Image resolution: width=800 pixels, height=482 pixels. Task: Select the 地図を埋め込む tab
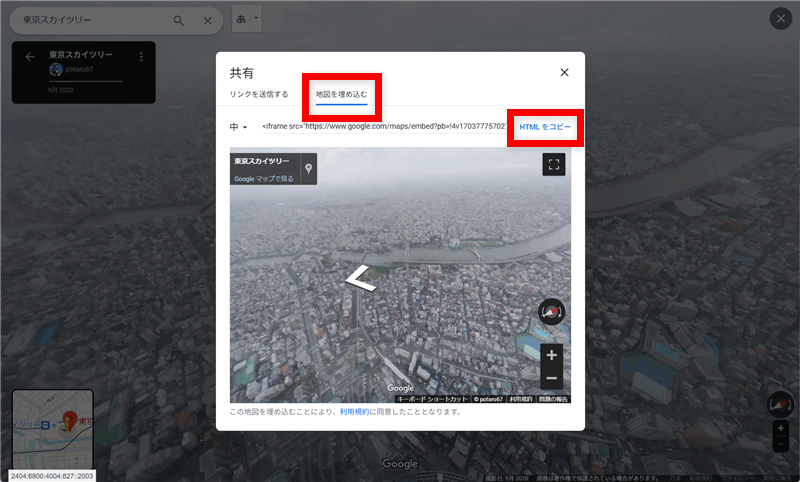341,94
